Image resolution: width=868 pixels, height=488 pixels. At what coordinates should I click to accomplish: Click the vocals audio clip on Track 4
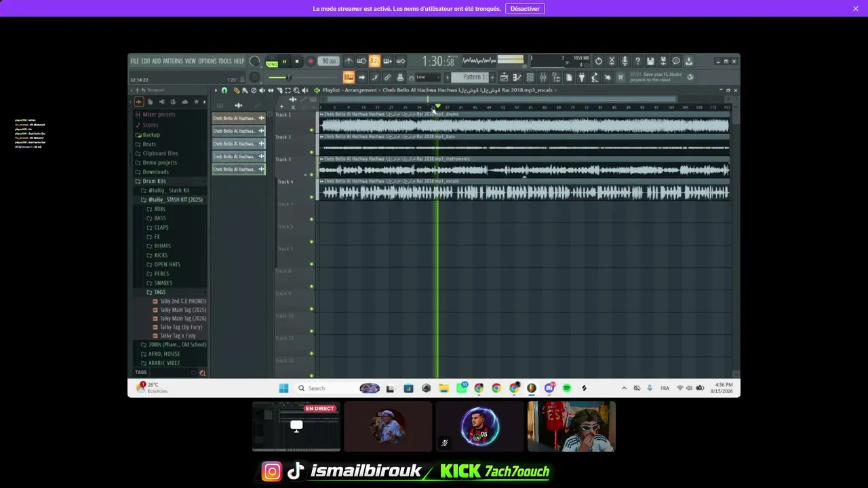(524, 190)
